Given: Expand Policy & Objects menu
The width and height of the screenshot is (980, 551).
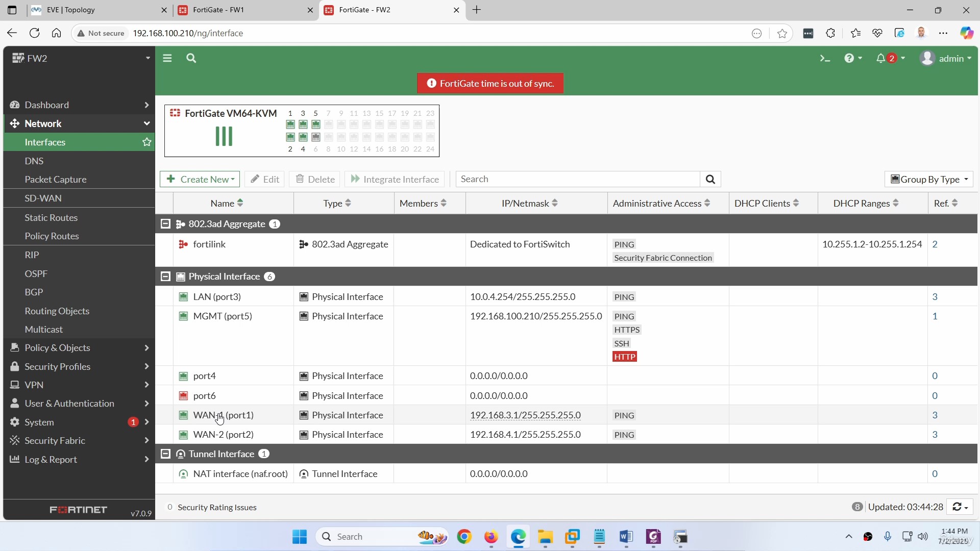Looking at the screenshot, I should pyautogui.click(x=79, y=347).
